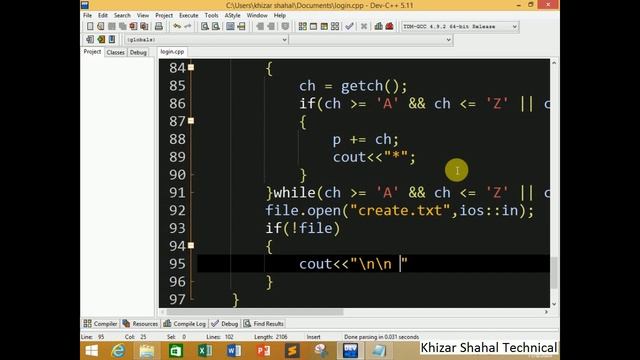The image size is (640, 360).
Task: Click the Goto Bookmarks icon
Action: pyautogui.click(x=112, y=40)
